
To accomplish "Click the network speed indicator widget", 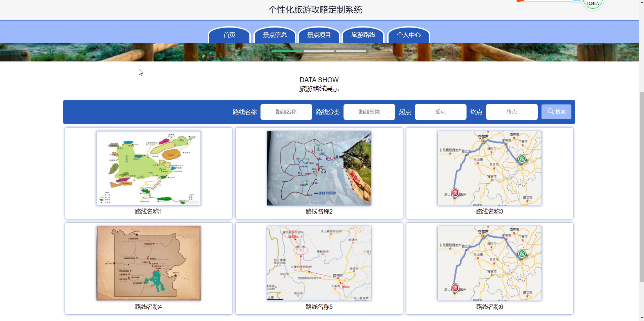I will (593, 4).
